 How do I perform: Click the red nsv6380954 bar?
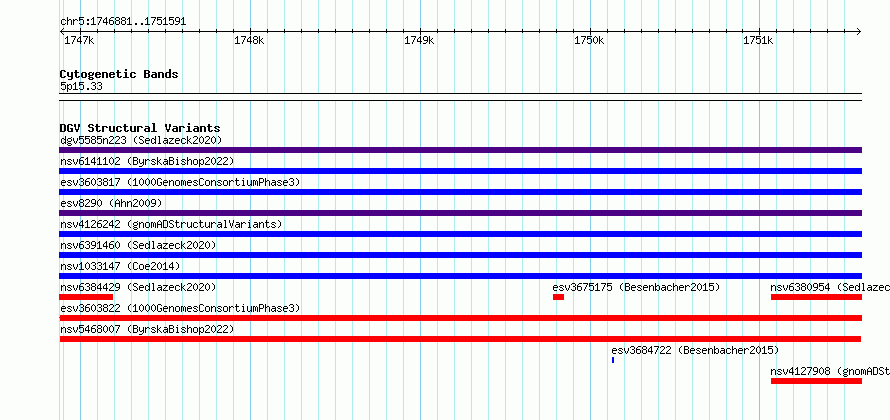click(x=816, y=297)
